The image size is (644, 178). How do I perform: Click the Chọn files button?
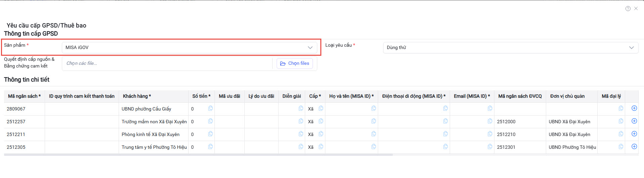pos(294,63)
